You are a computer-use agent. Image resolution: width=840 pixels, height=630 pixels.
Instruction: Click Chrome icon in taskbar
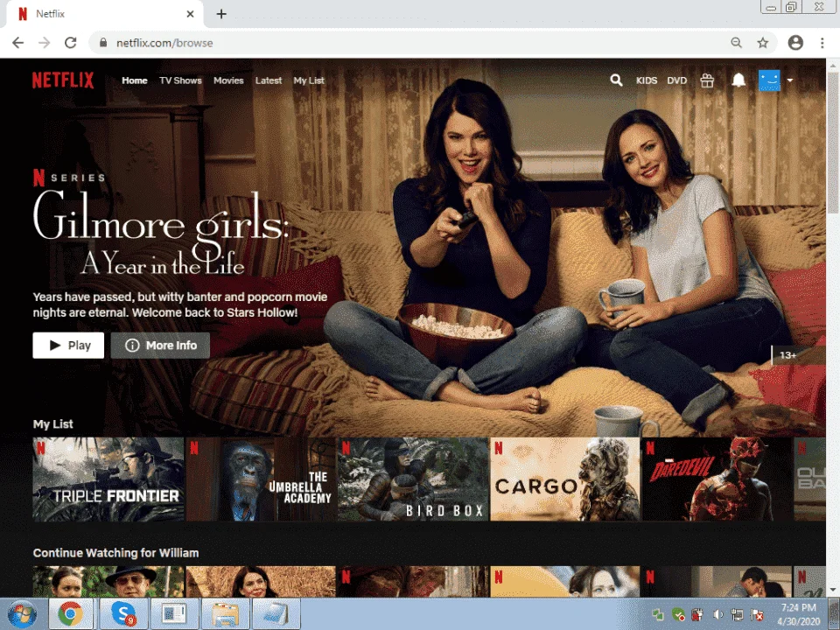point(71,614)
